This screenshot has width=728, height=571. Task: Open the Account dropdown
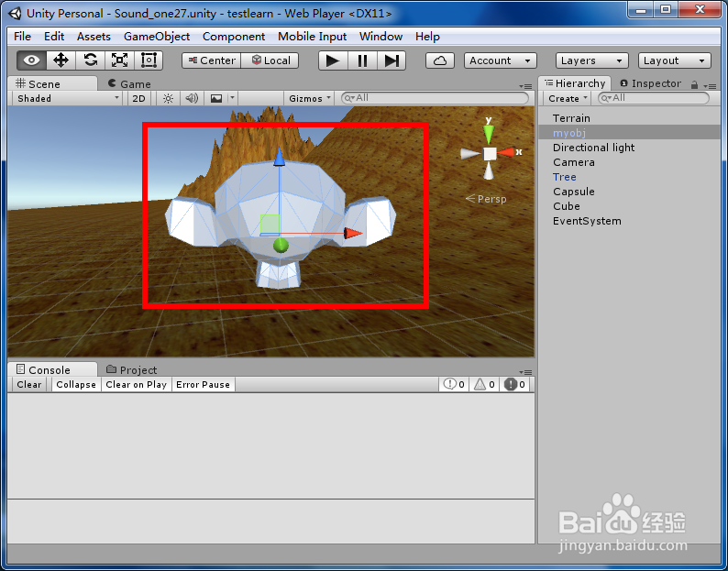pos(500,60)
